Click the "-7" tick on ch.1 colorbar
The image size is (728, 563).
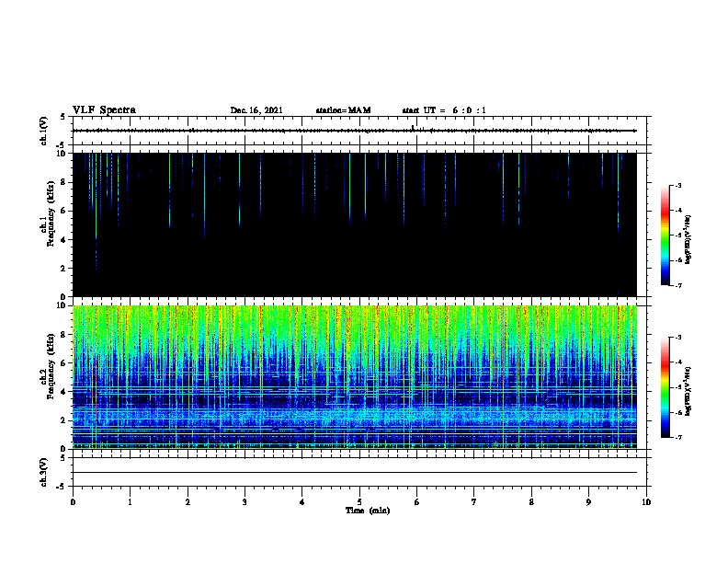coord(678,285)
